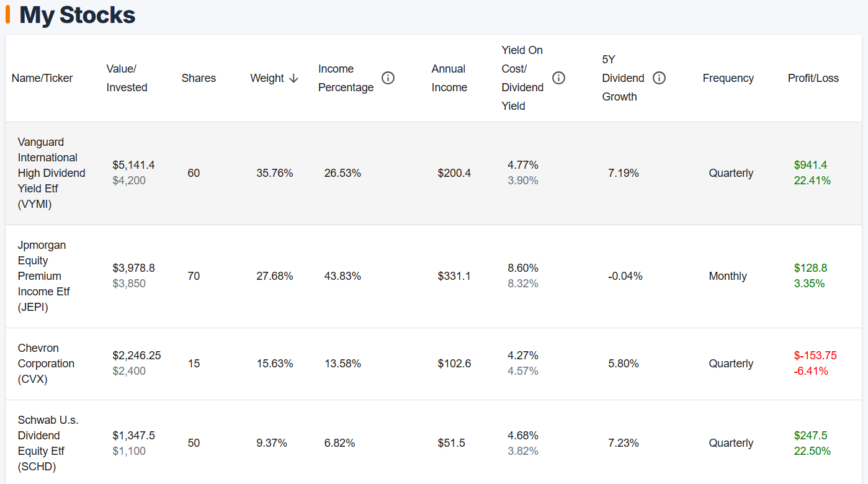
Task: Open the Chevron Corporation CVX stock entry
Action: (46, 363)
